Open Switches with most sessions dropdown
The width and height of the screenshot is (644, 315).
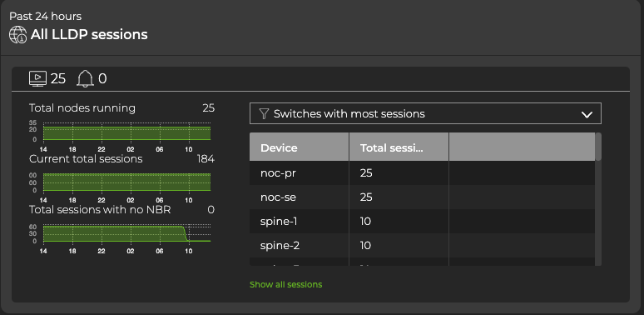[x=425, y=113]
